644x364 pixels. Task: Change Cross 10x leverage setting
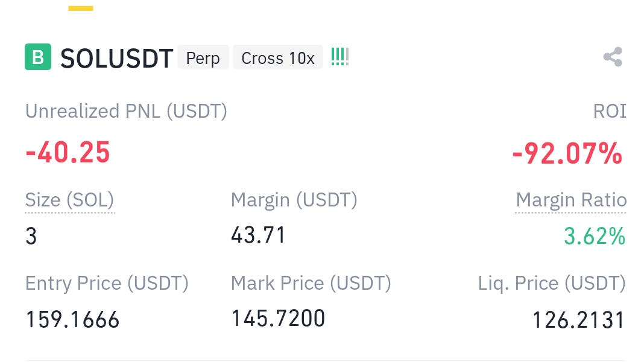point(277,57)
